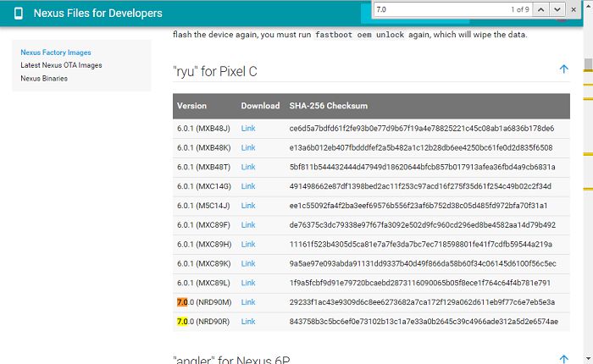593x364 pixels.
Task: Open Nexus Binaries sidebar item
Action: [x=44, y=78]
